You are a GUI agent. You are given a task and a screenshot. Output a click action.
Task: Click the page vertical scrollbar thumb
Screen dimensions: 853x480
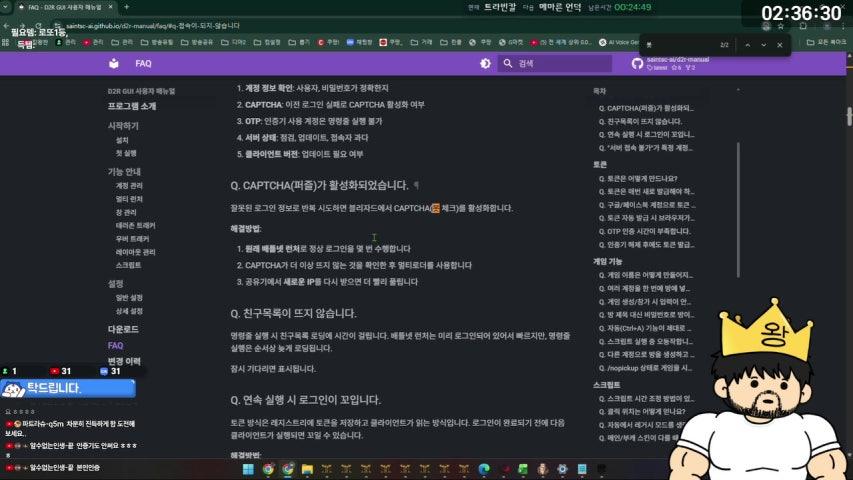pyautogui.click(x=849, y=115)
